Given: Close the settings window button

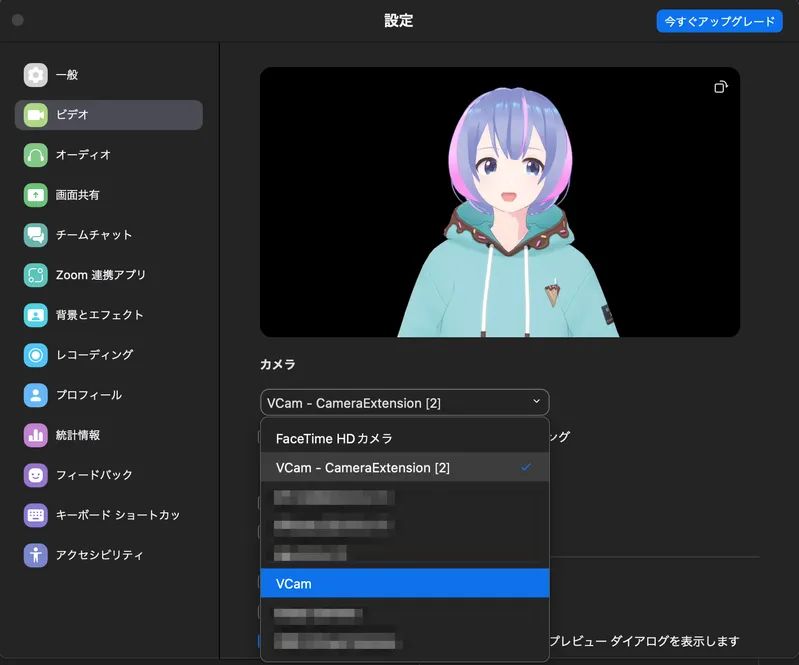Looking at the screenshot, I should 18,20.
